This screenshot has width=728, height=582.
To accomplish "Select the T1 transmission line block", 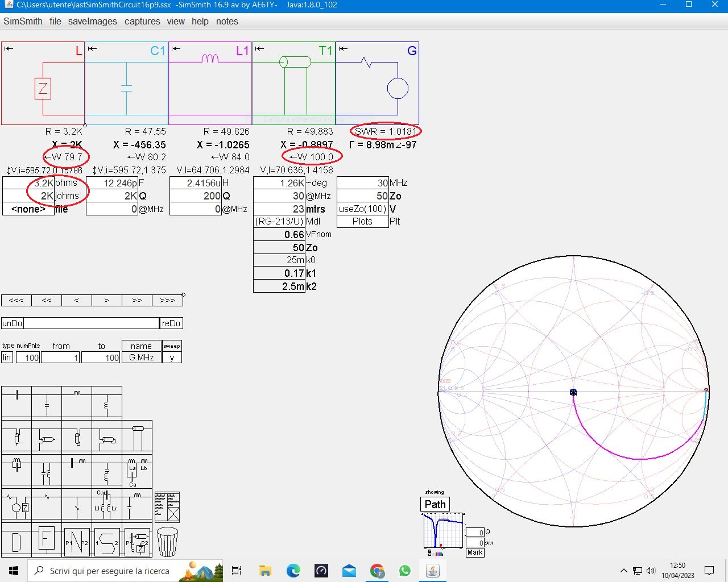I will [x=293, y=83].
